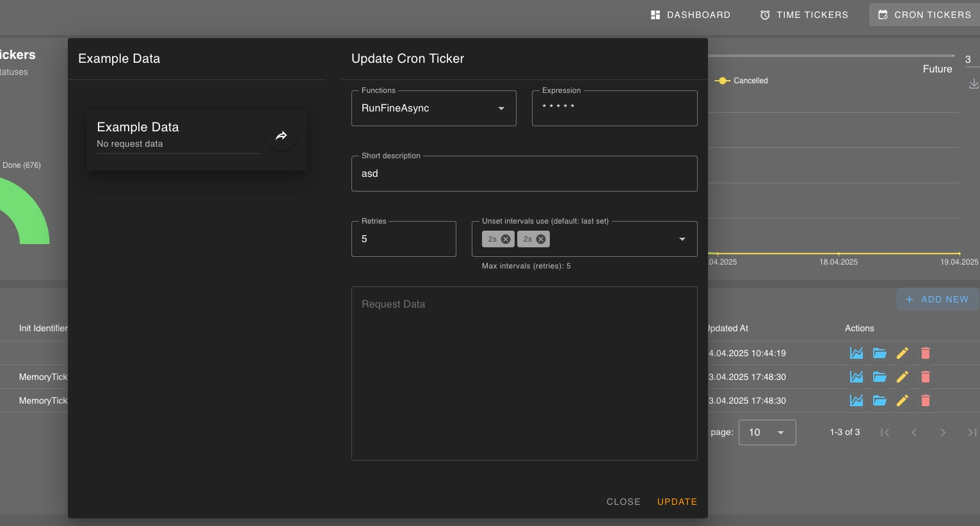Screen dimensions: 980x526
Task: Switch to Time Tickers tab
Action: point(803,15)
